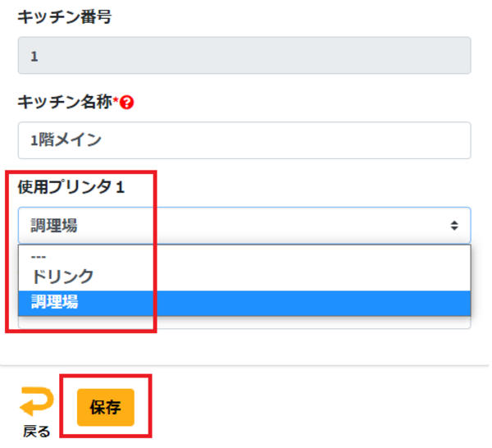Save the kitchen settings with 保存
The width and height of the screenshot is (492, 448).
(x=105, y=408)
